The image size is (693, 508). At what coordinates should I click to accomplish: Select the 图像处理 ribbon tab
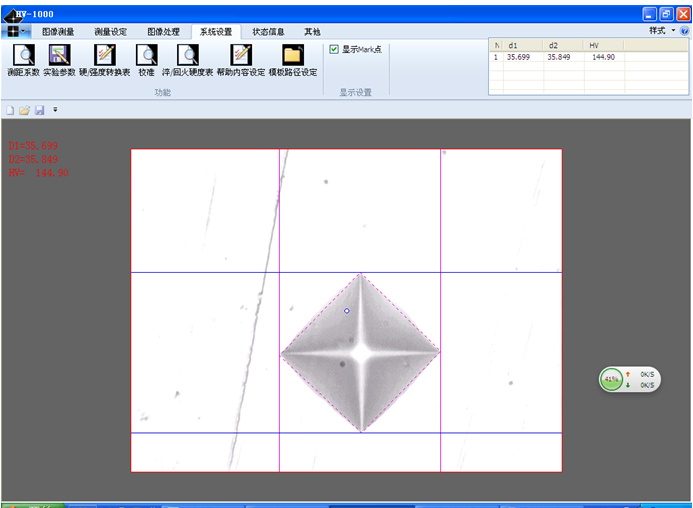[x=163, y=32]
